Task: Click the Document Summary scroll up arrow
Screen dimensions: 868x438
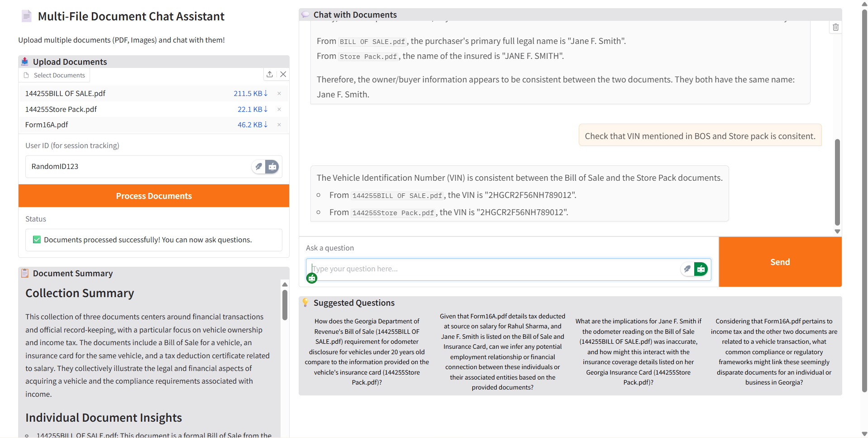Action: [x=285, y=284]
